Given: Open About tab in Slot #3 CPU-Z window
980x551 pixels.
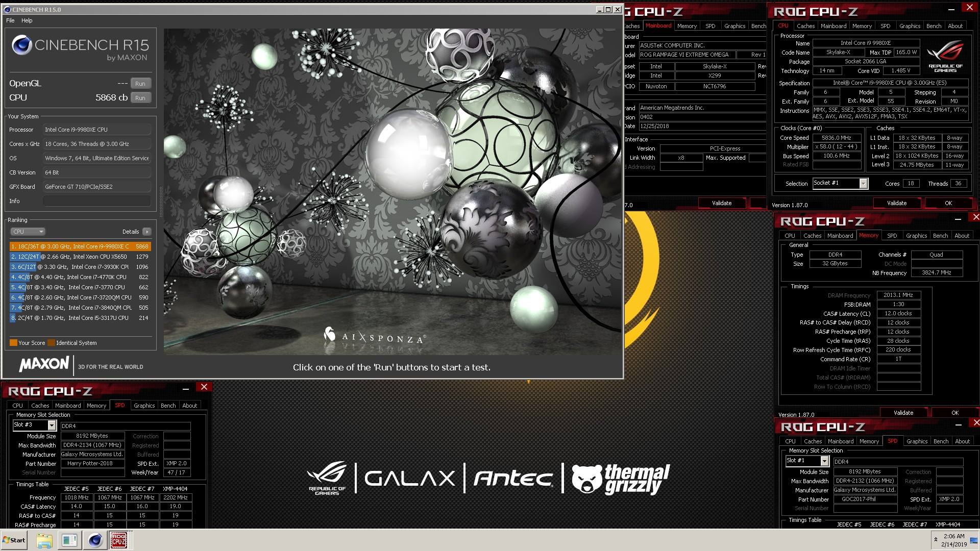Looking at the screenshot, I should tap(190, 406).
